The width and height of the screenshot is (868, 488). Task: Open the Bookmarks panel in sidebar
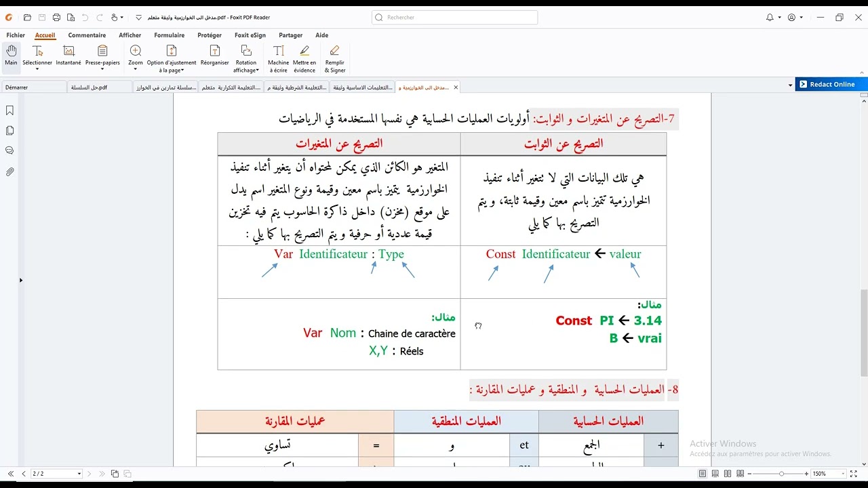tap(9, 110)
